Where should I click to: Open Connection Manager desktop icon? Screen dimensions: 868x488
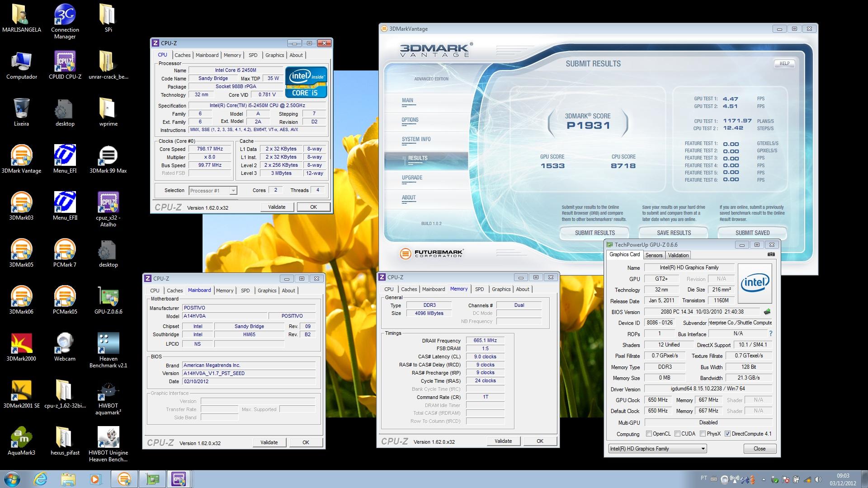[x=65, y=21]
